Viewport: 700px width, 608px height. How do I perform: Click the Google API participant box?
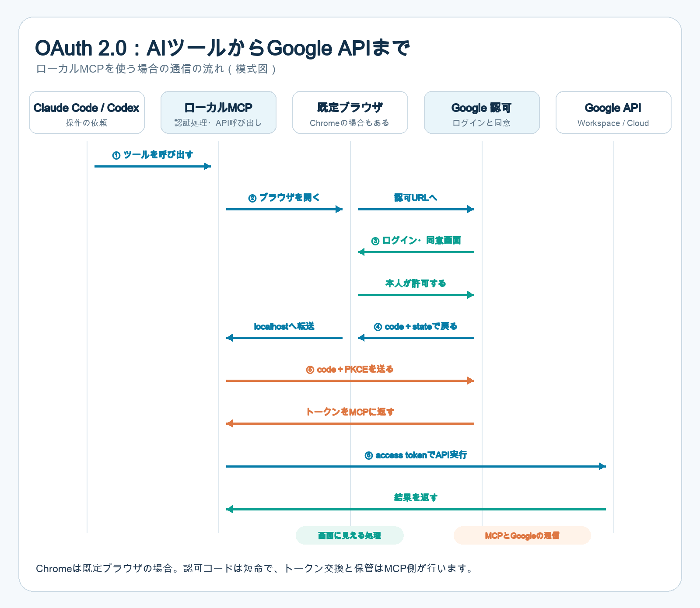click(x=613, y=112)
